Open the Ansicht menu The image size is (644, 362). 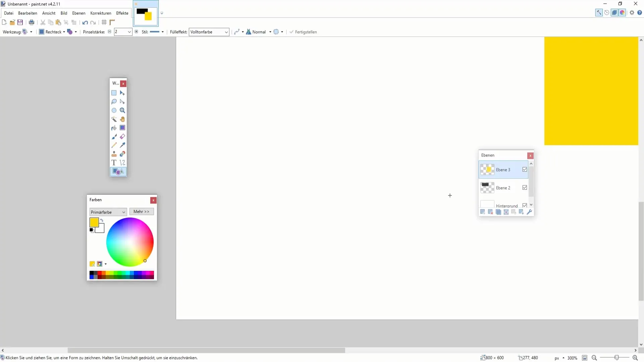(x=49, y=13)
